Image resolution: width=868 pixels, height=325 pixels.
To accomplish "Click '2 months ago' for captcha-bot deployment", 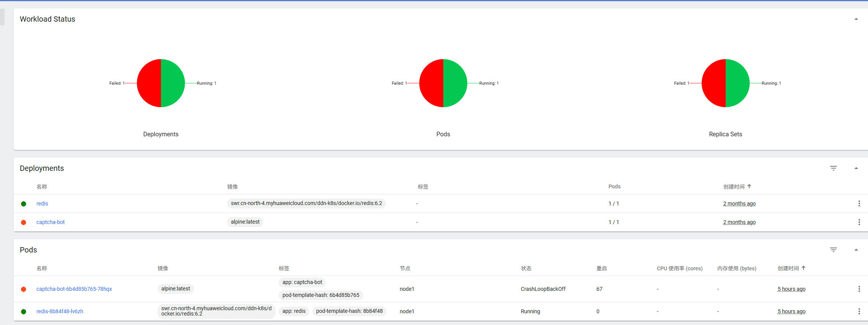I will pos(739,222).
